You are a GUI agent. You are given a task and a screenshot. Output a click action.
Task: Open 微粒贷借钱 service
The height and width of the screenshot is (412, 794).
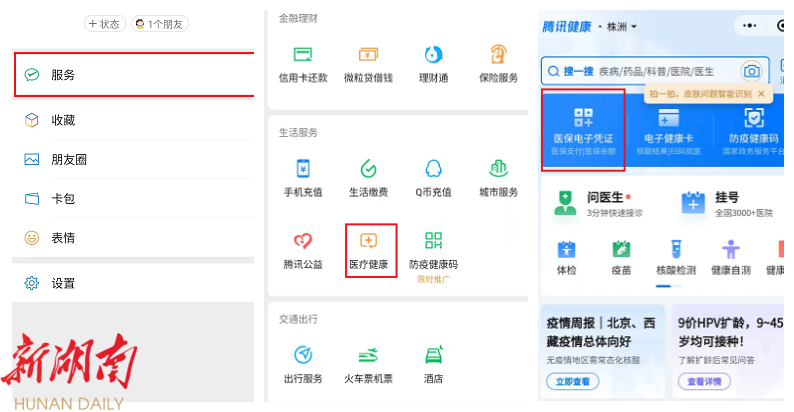(368, 62)
